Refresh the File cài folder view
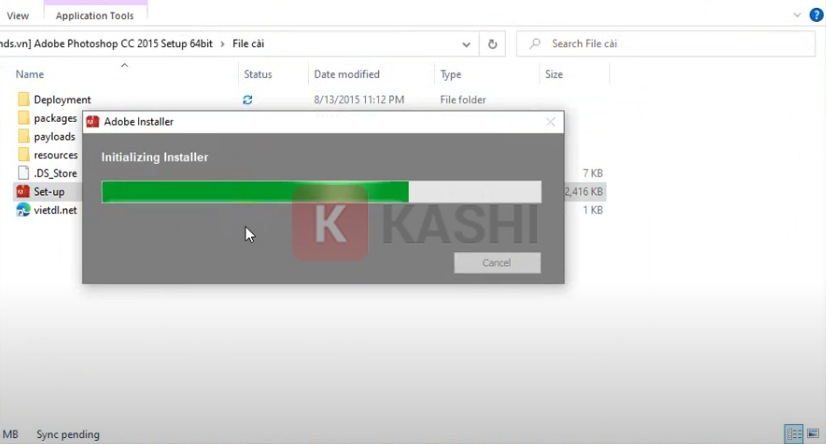This screenshot has height=444, width=826. tap(492, 44)
